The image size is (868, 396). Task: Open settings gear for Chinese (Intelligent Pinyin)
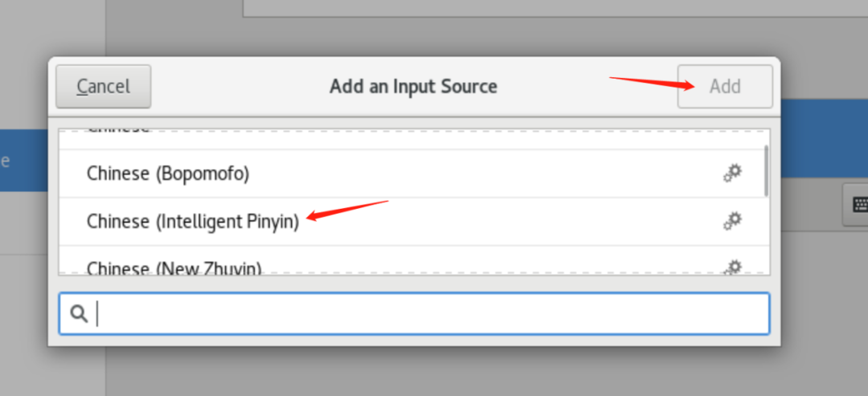(732, 221)
